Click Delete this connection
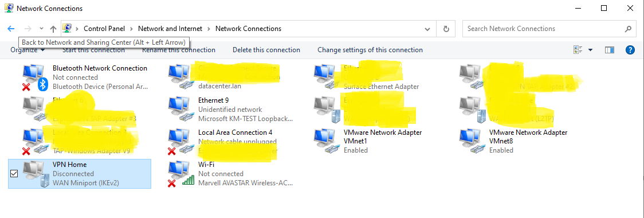 (x=266, y=50)
